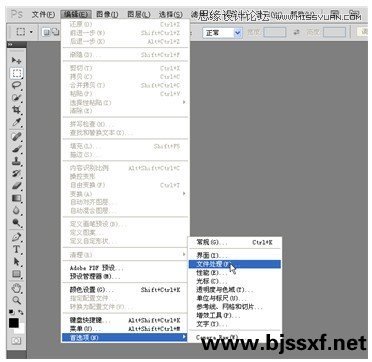Open 键盘快捷键 from Edit menu

[x=125, y=321]
